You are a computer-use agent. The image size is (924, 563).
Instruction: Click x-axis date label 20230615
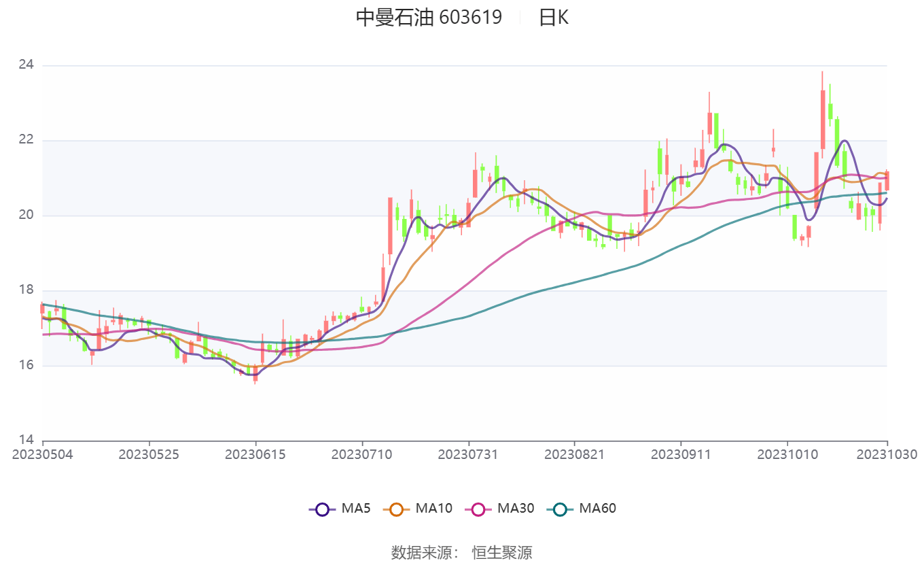(x=255, y=454)
